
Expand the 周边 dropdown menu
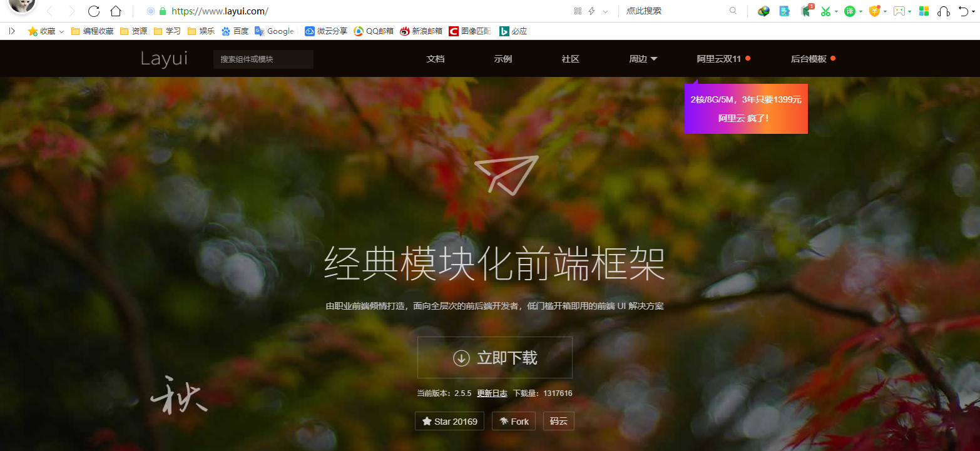pyautogui.click(x=643, y=59)
